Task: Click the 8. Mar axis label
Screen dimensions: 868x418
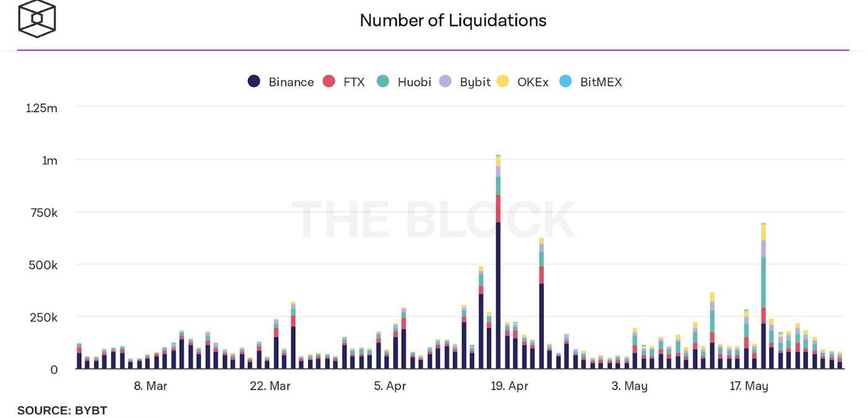Action: [151, 386]
